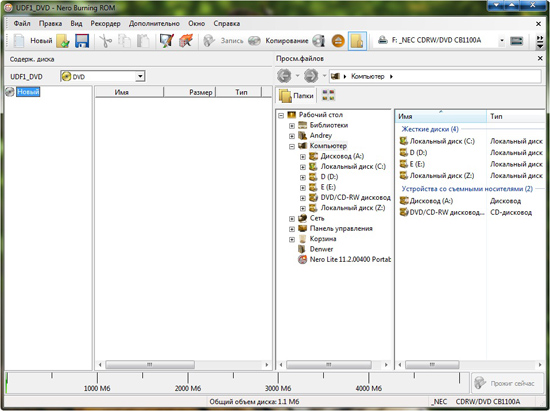Select the Новый disc tree node
The image size is (550, 411).
[28, 92]
